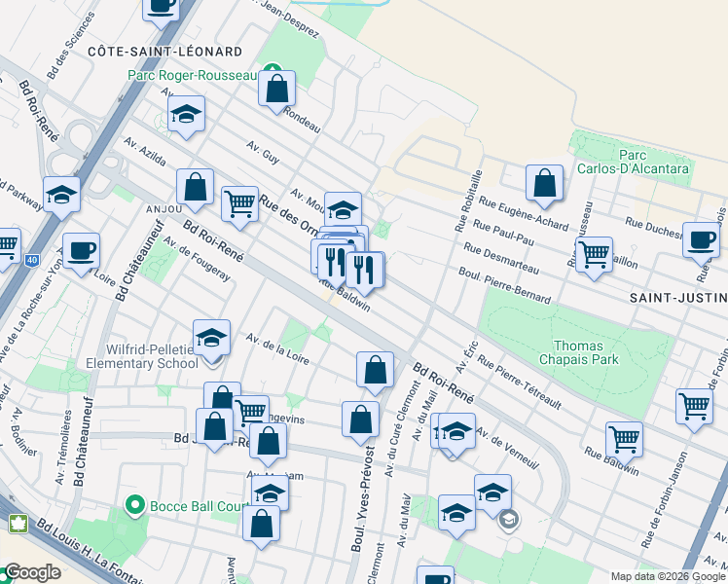The width and height of the screenshot is (728, 584).
Task: Select the 'ANJOU' district label
Action: pos(164,209)
